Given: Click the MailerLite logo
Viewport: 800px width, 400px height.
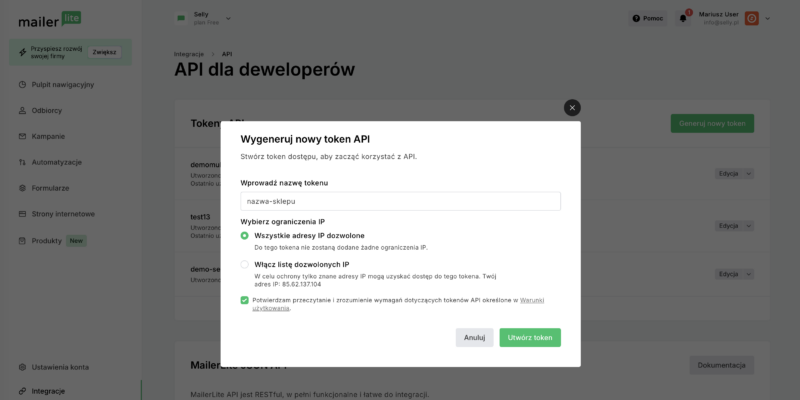Looking at the screenshot, I should click(49, 19).
